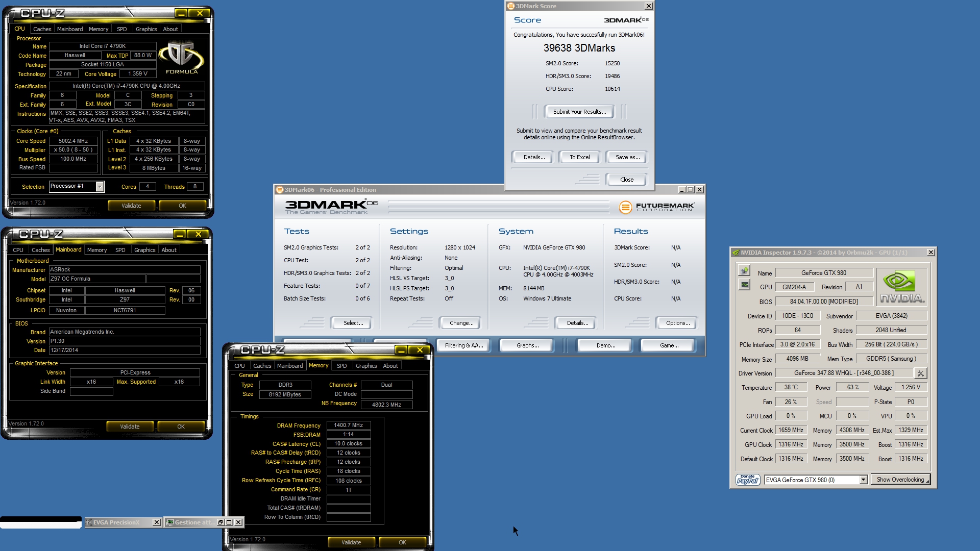Image resolution: width=980 pixels, height=551 pixels.
Task: Click the GeForce GTX 980 name field
Action: pyautogui.click(x=824, y=273)
